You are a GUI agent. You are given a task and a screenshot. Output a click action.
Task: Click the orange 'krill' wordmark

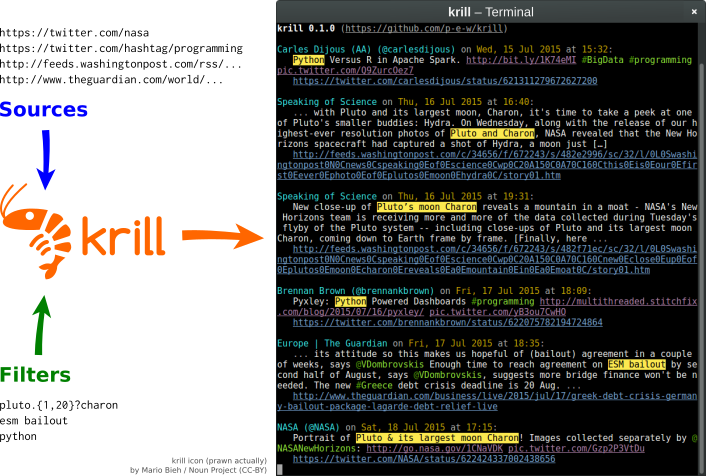click(123, 236)
